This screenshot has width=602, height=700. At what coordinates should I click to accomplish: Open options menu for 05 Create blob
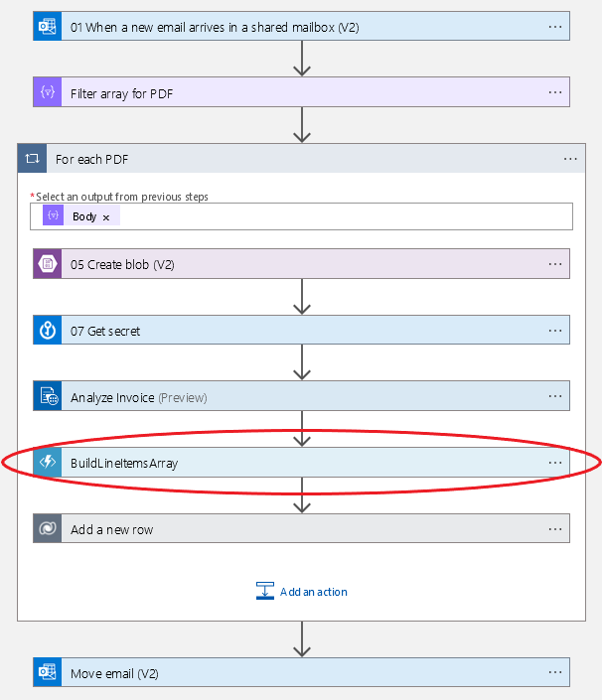(555, 264)
